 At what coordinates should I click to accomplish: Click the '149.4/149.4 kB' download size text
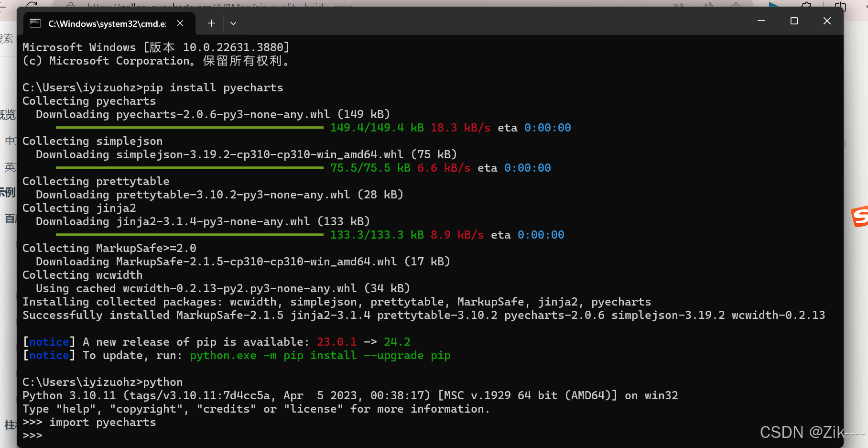tap(377, 128)
